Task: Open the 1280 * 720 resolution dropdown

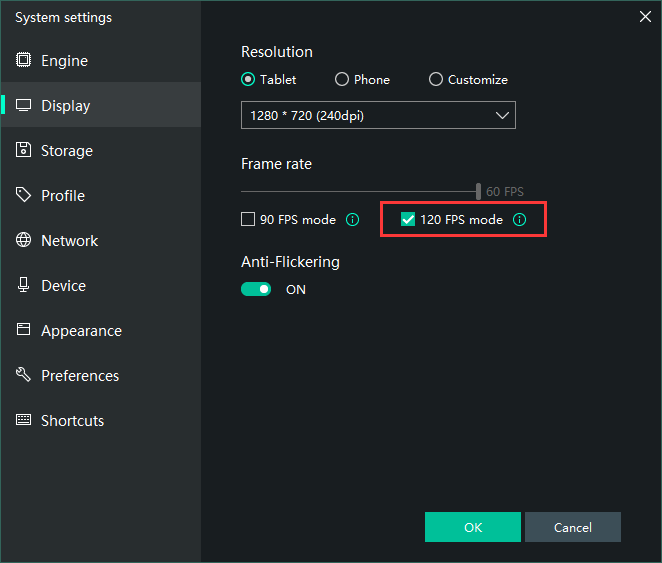Action: [x=378, y=116]
